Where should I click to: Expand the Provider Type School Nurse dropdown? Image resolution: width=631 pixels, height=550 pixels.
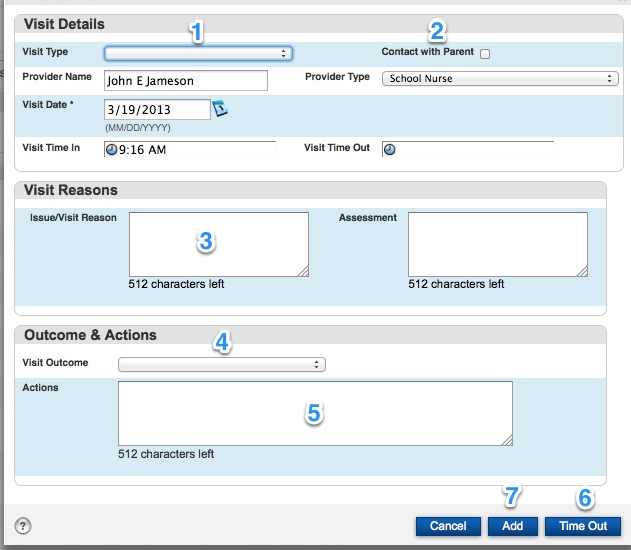[500, 78]
